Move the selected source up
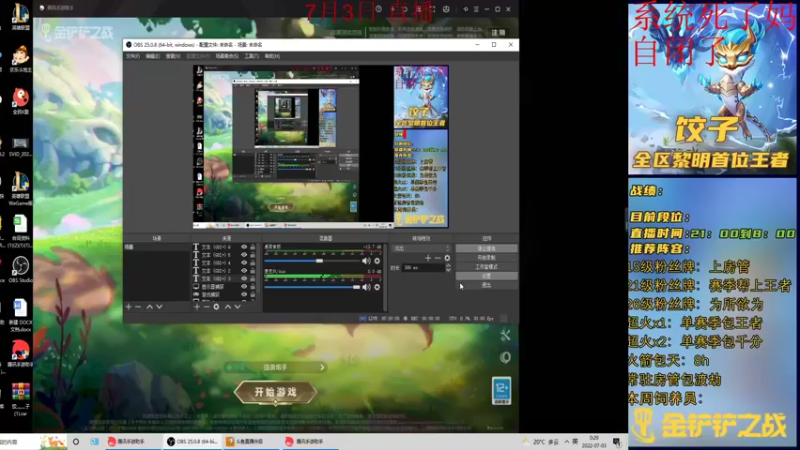This screenshot has height=450, width=800. [228, 307]
